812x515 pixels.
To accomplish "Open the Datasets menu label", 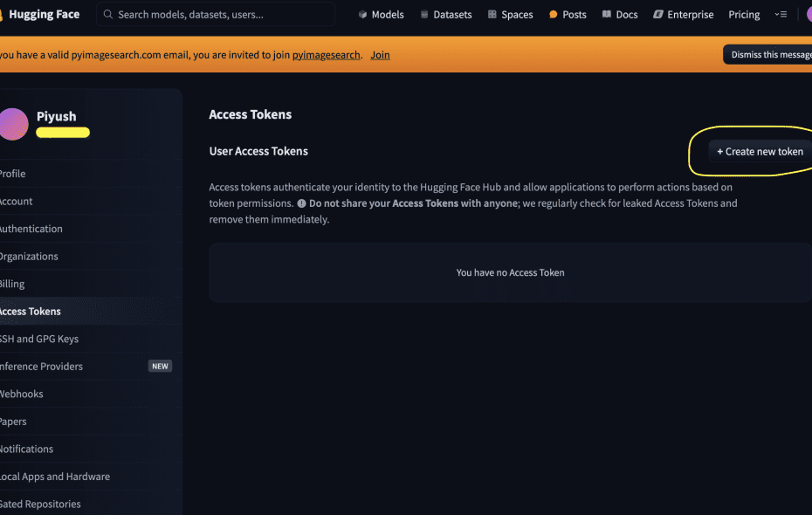I will click(x=452, y=15).
